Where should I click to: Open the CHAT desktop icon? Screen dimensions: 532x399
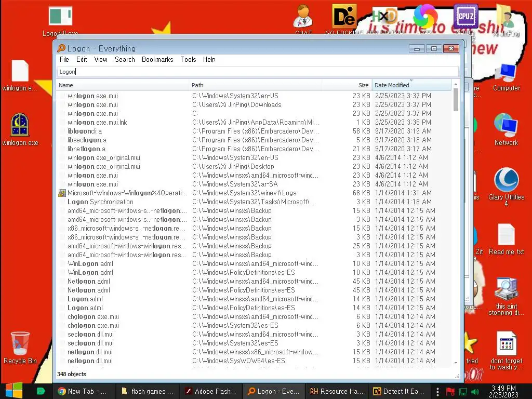[303, 19]
